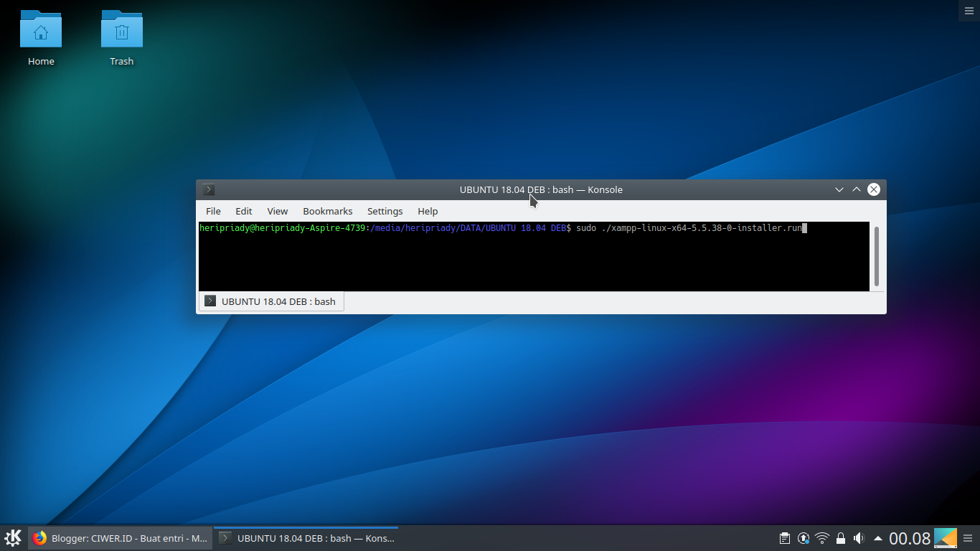Switch to the Firefox Blogger taskbar entry
The image size is (980, 551).
pos(121,538)
